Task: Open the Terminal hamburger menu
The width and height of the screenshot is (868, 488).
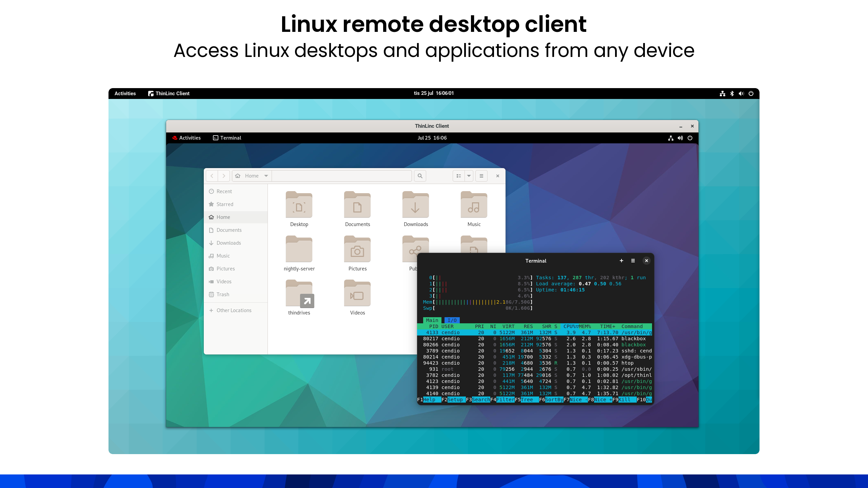Action: click(x=633, y=261)
